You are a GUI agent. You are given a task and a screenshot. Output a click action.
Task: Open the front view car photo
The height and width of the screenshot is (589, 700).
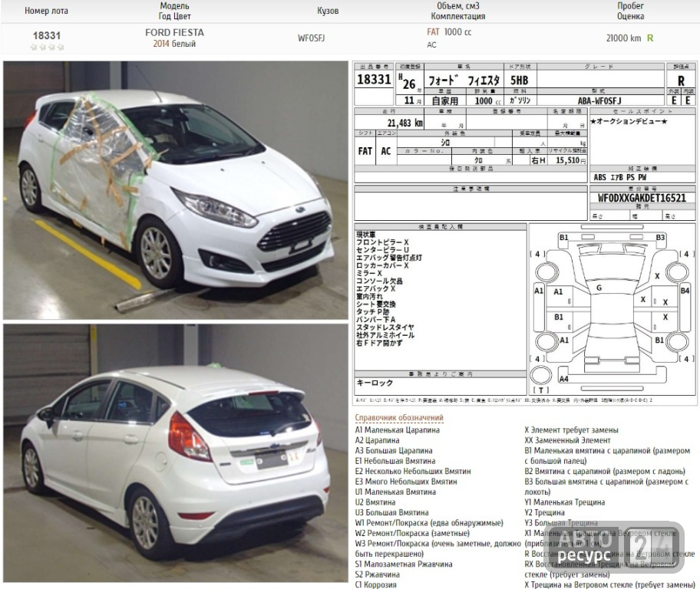click(x=176, y=190)
